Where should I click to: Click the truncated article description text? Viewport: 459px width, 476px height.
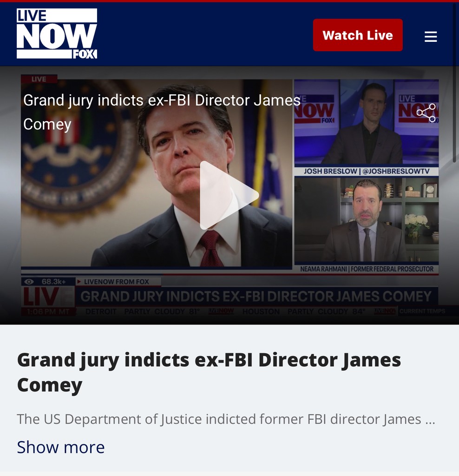tap(226, 419)
